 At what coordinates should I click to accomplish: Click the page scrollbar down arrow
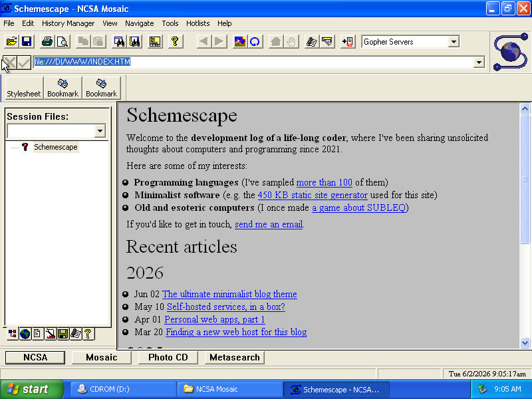tap(525, 342)
